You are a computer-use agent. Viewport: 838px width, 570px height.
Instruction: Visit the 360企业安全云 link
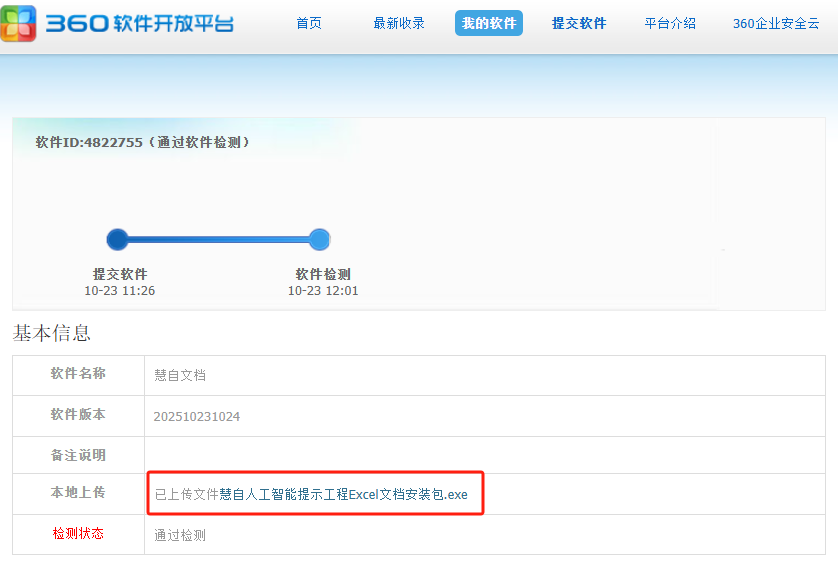[776, 23]
